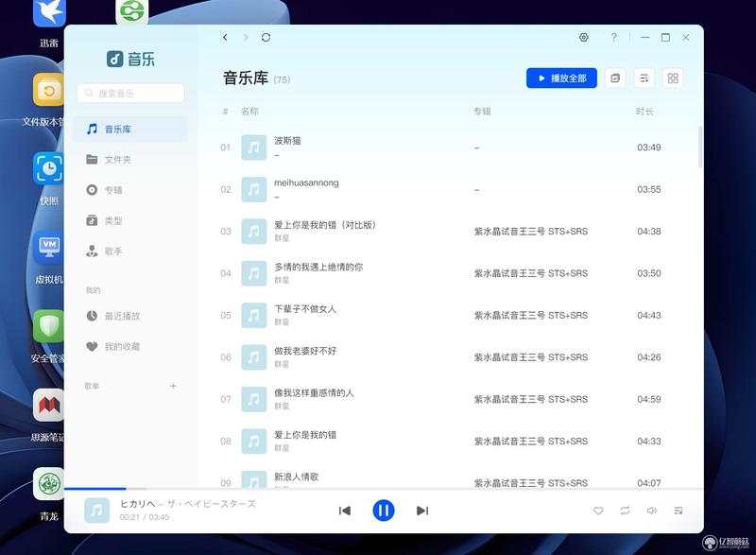Viewport: 756px width, 555px height.
Task: Open the play queue icon
Action: point(678,511)
